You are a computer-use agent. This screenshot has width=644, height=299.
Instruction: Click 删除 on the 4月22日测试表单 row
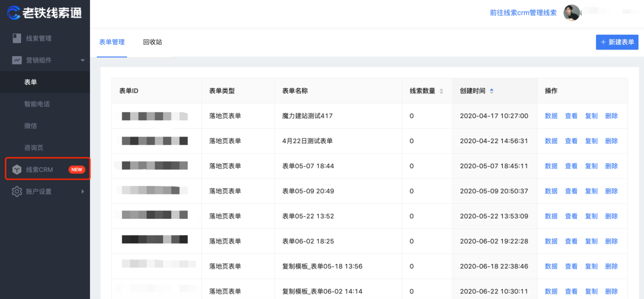pos(611,141)
